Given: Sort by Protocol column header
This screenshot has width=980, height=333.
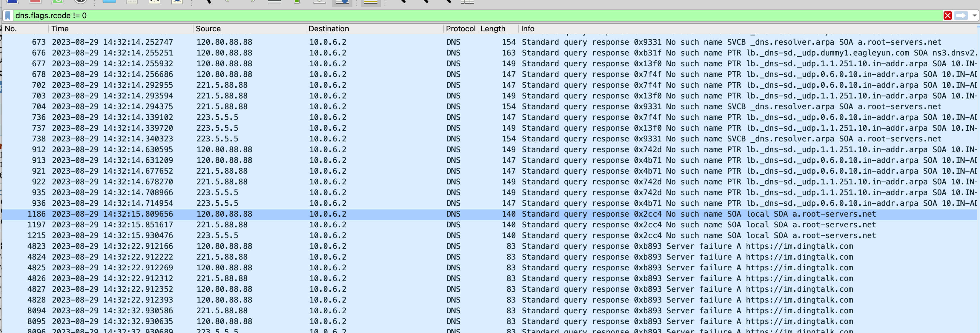Looking at the screenshot, I should [x=460, y=29].
